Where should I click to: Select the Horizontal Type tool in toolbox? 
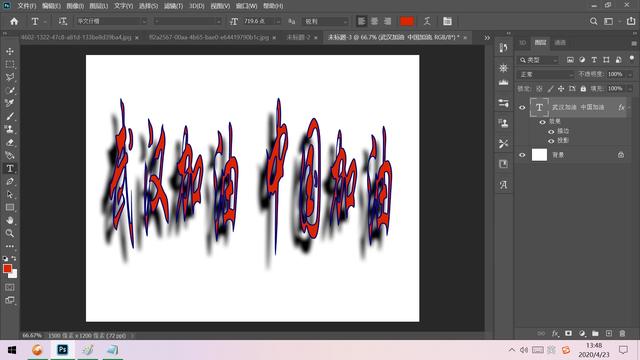tap(10, 169)
